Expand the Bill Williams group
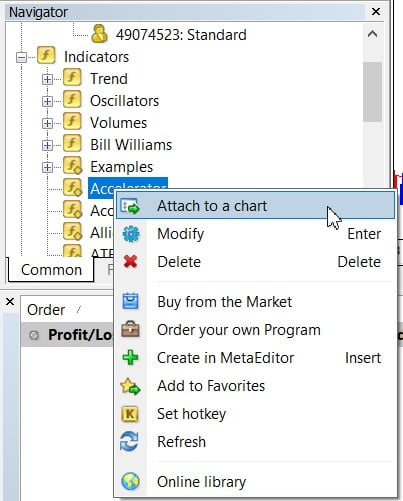This screenshot has height=501, width=403. point(47,145)
